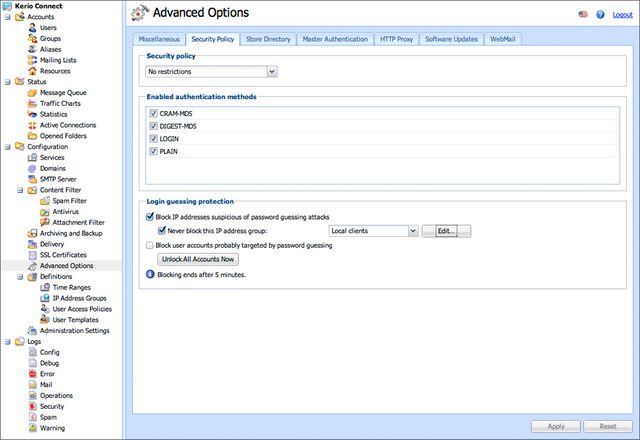Screen dimensions: 640x440
Task: Open Spam Filter icon
Action: (45, 201)
